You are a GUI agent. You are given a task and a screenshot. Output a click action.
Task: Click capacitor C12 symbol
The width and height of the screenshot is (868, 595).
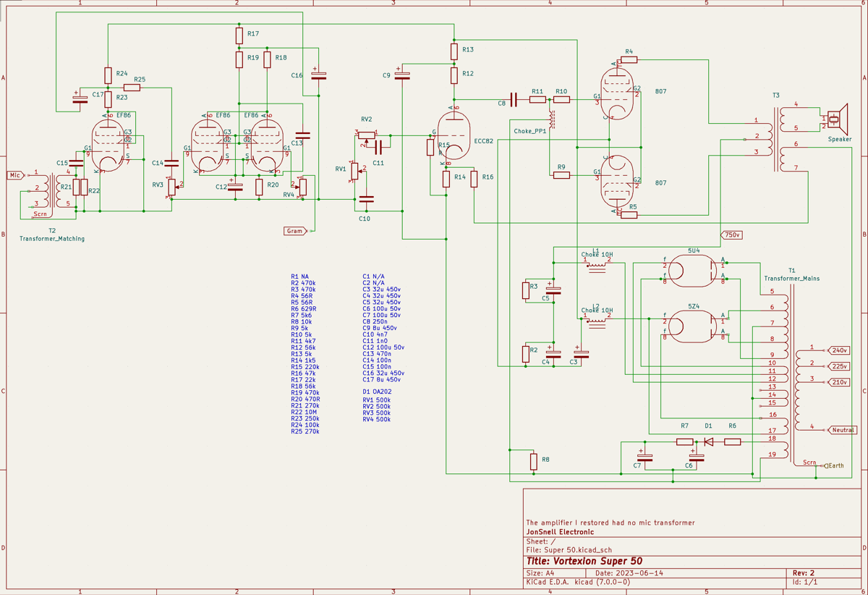point(235,185)
